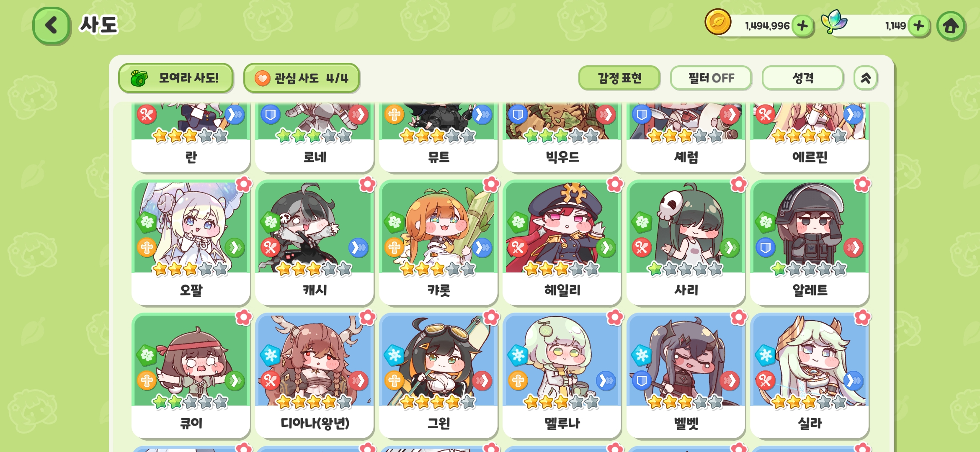Open the 필터 OFF filter options
This screenshot has height=452, width=980.
pos(711,78)
